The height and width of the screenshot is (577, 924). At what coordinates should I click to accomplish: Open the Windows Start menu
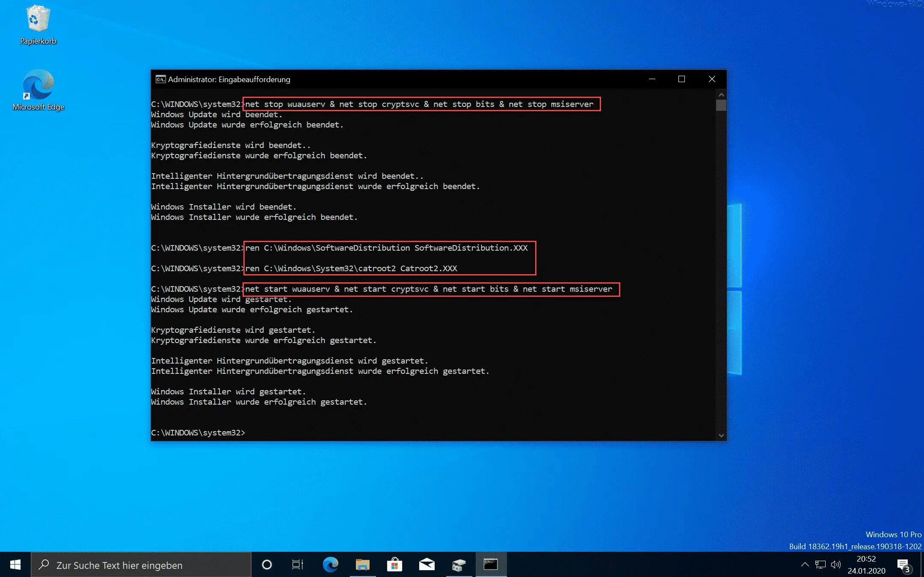(15, 565)
